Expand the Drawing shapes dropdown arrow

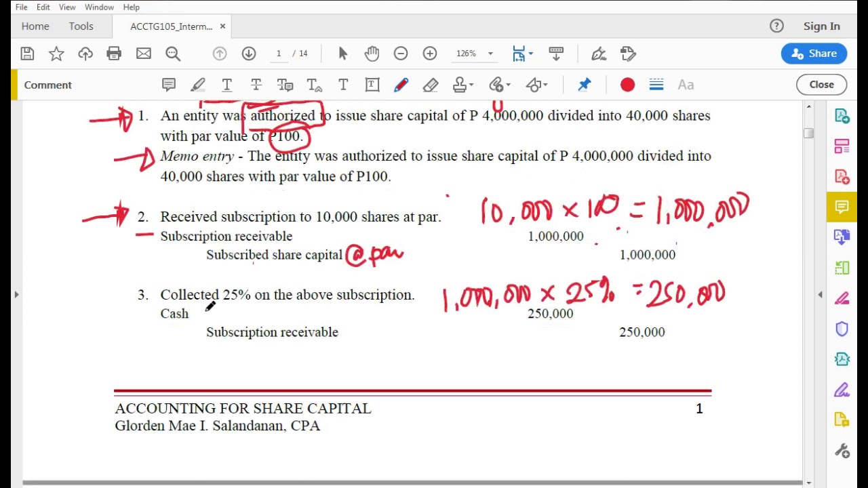coord(545,85)
